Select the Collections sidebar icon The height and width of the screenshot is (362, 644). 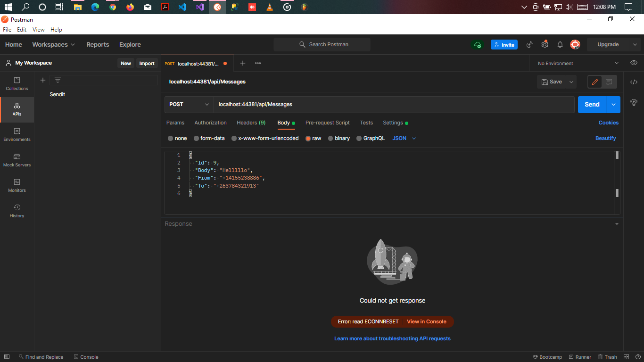[x=17, y=84]
